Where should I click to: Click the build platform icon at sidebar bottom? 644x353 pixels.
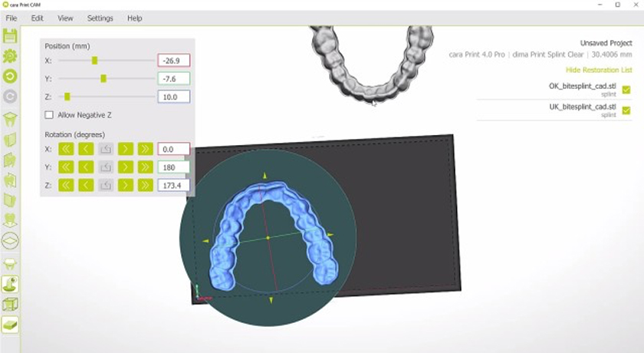pyautogui.click(x=10, y=325)
